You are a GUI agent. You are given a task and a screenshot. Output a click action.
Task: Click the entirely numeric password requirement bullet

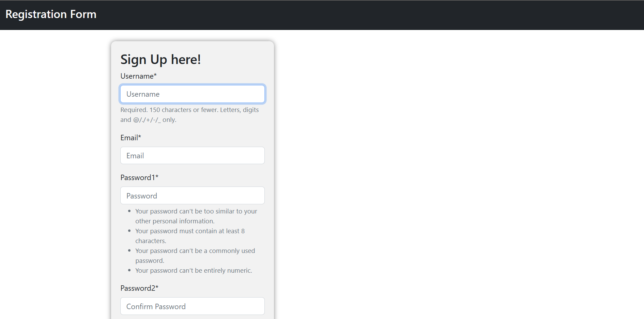(x=194, y=270)
